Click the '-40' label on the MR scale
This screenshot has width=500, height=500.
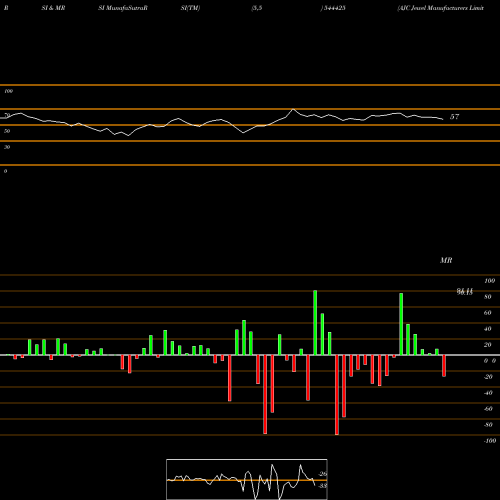point(488,393)
